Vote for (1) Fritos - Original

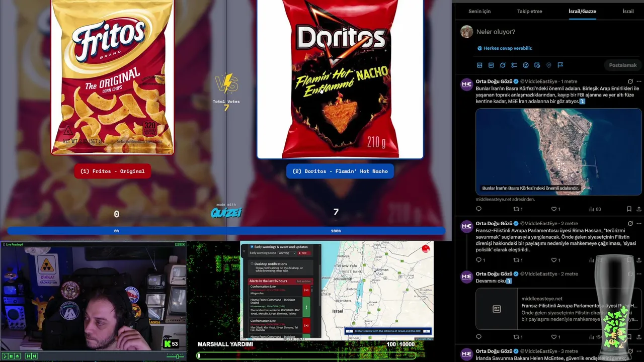tap(113, 171)
